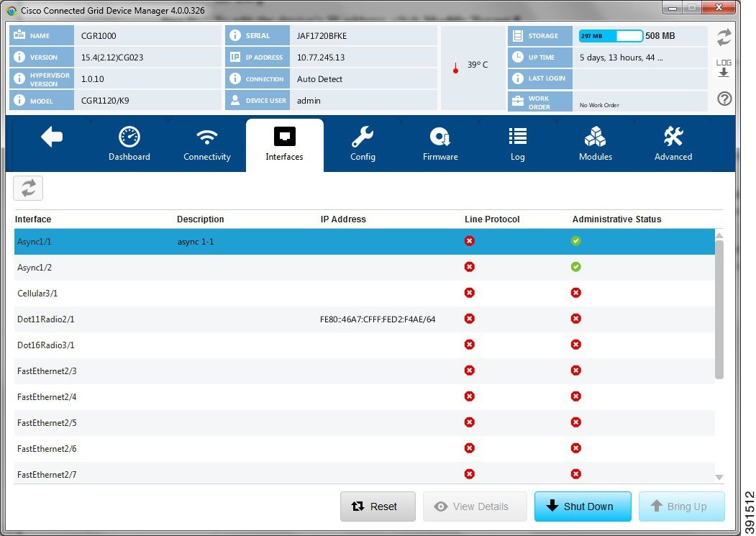Click the Last Login info icon
Viewport: 756px width, 536px height.
(x=518, y=78)
